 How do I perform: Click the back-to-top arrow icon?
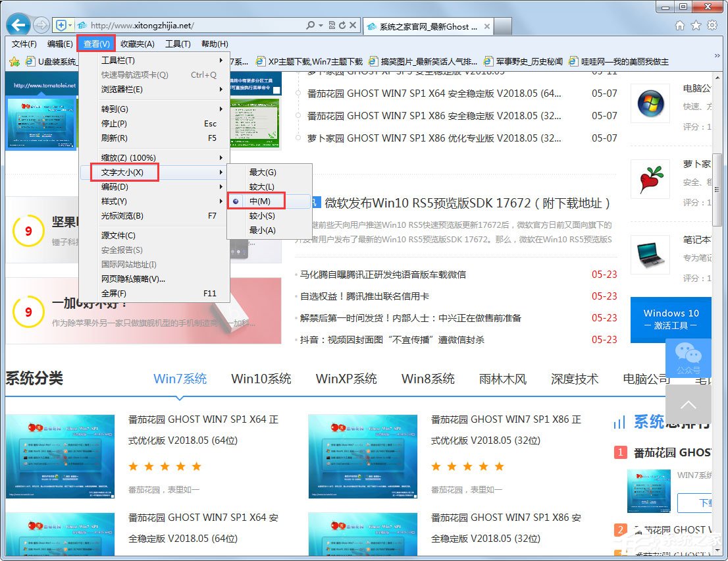click(x=689, y=405)
